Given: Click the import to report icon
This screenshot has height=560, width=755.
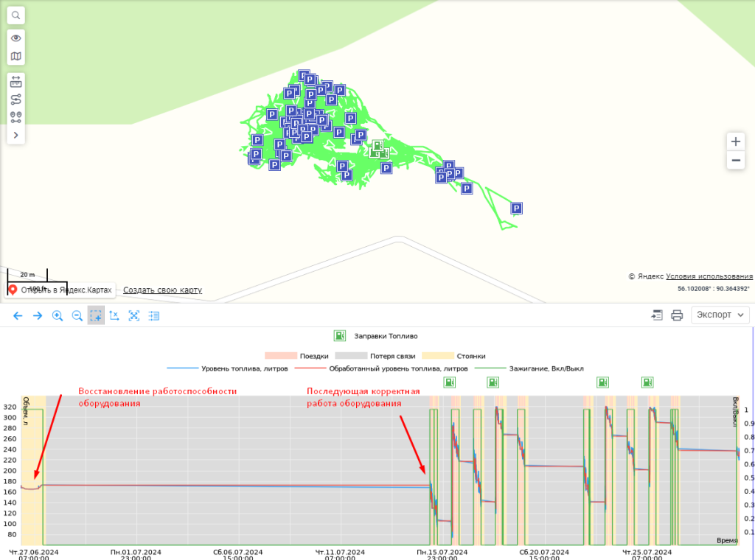Looking at the screenshot, I should tap(657, 315).
